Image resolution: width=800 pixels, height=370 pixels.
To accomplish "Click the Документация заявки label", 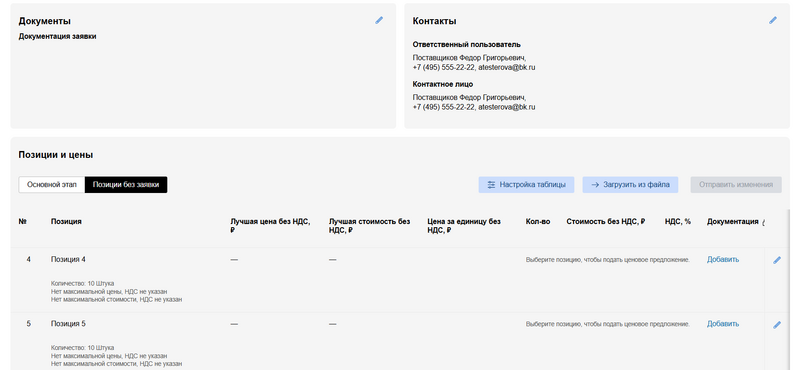I will point(58,36).
